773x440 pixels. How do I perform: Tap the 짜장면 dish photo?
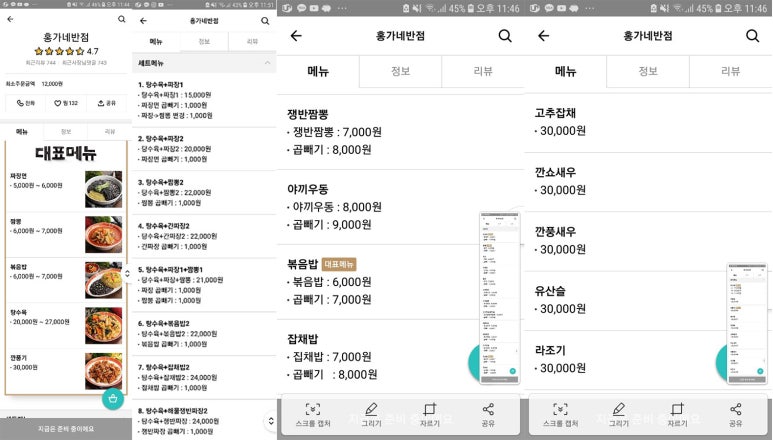click(x=104, y=189)
